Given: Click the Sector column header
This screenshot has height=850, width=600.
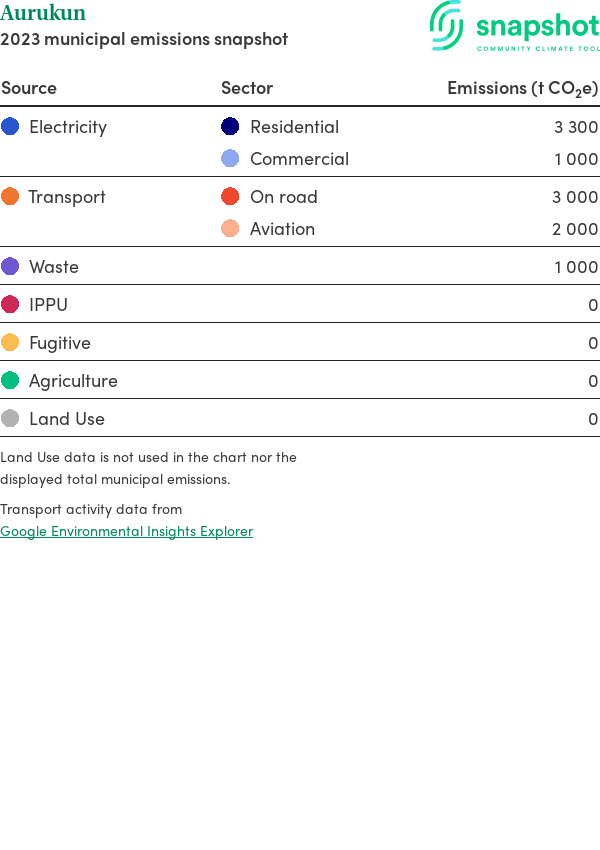Looking at the screenshot, I should point(247,88).
